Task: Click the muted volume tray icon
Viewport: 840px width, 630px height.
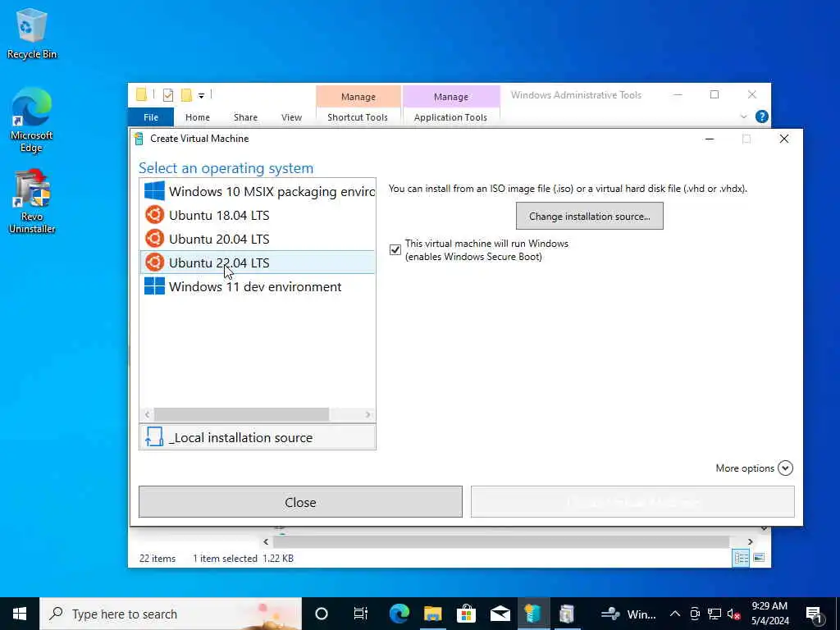Action: tap(733, 614)
